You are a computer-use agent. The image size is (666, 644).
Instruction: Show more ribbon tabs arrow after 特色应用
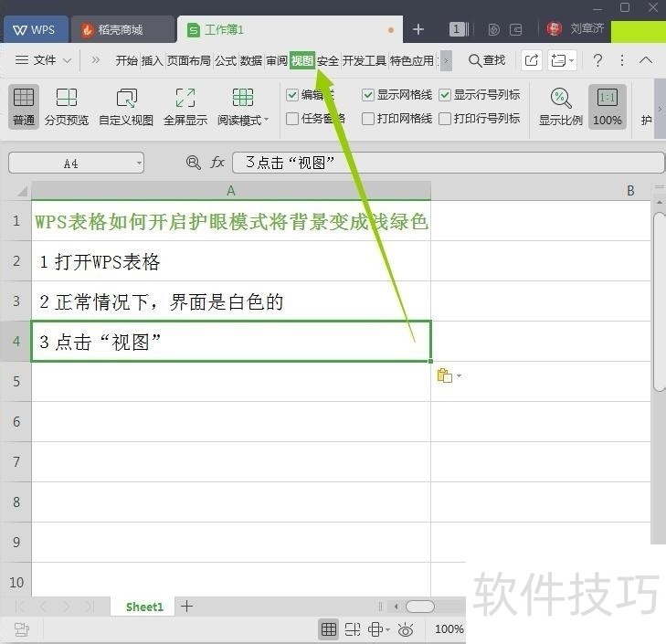pyautogui.click(x=446, y=60)
